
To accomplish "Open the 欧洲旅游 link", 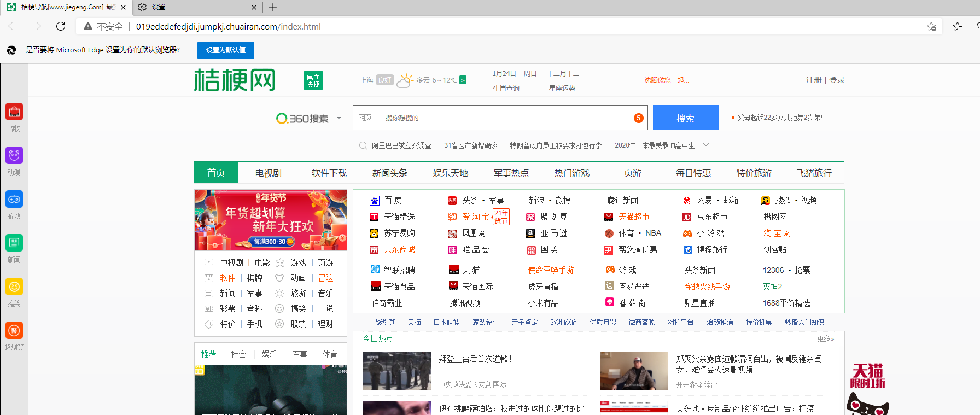I will (x=564, y=322).
